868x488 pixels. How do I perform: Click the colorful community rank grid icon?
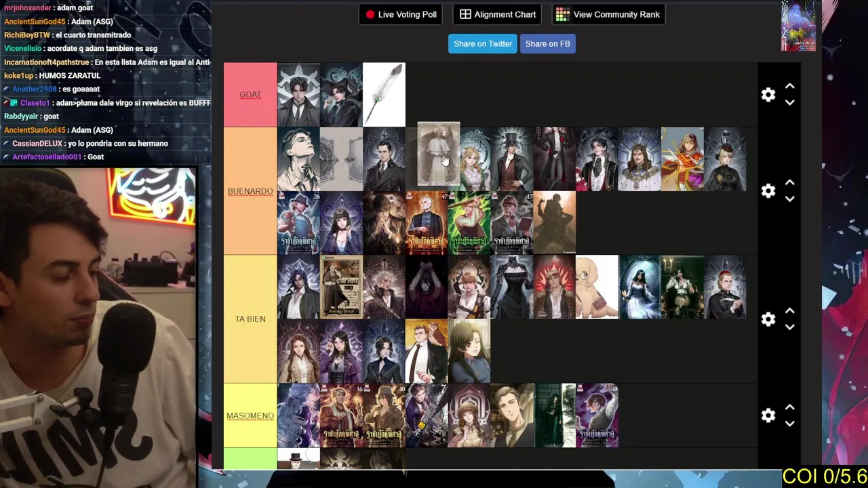click(x=562, y=14)
